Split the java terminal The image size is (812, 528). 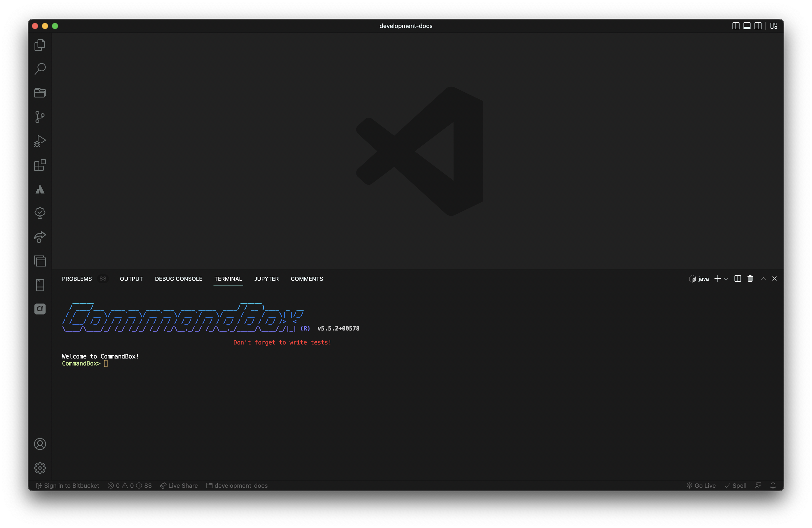click(x=737, y=279)
